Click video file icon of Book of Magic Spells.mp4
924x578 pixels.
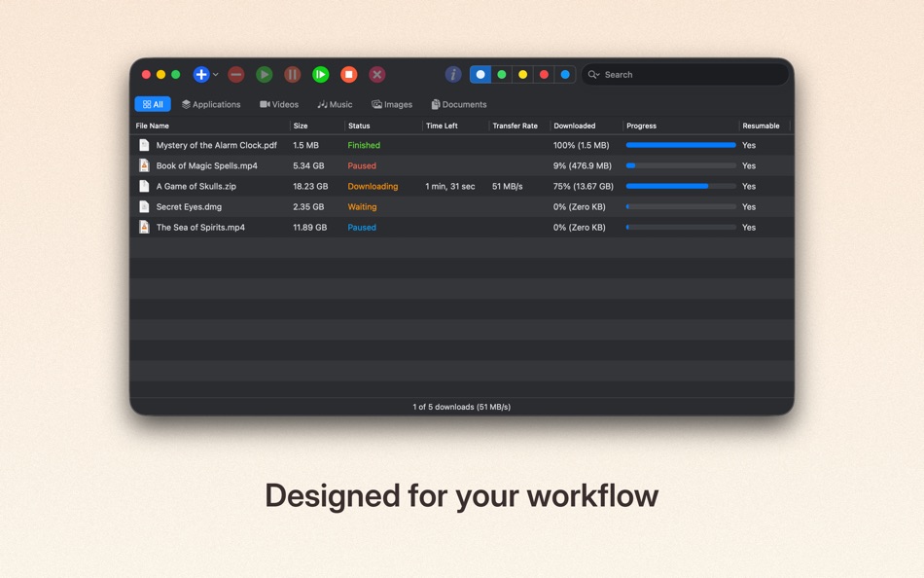click(144, 165)
